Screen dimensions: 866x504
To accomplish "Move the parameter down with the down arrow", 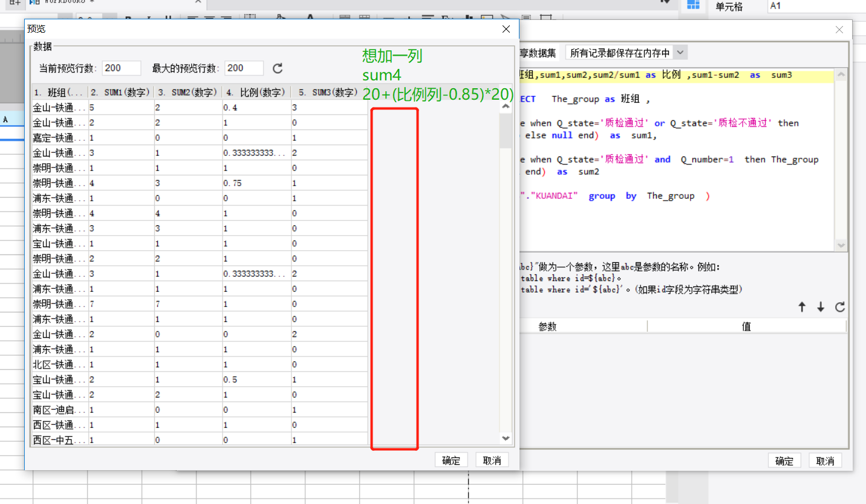I will click(x=821, y=307).
